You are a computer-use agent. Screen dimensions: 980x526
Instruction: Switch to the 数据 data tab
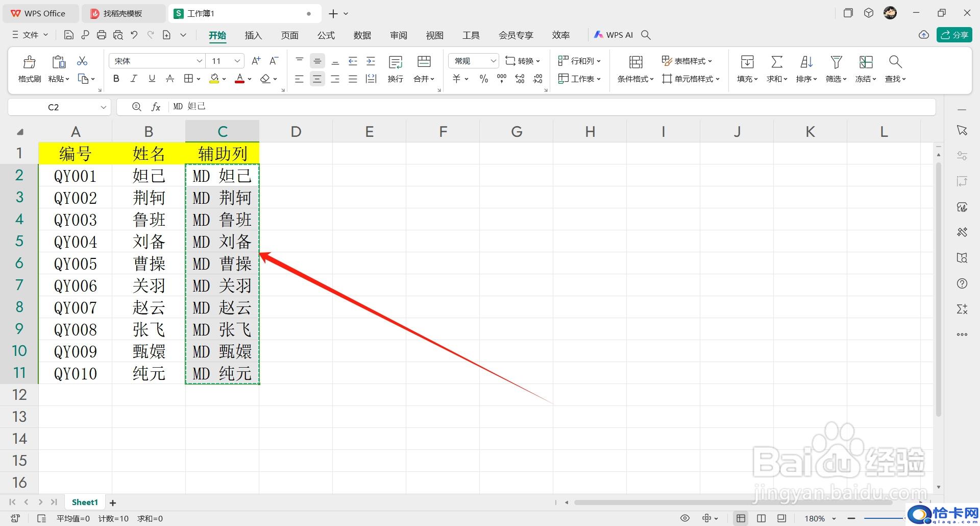pyautogui.click(x=362, y=35)
